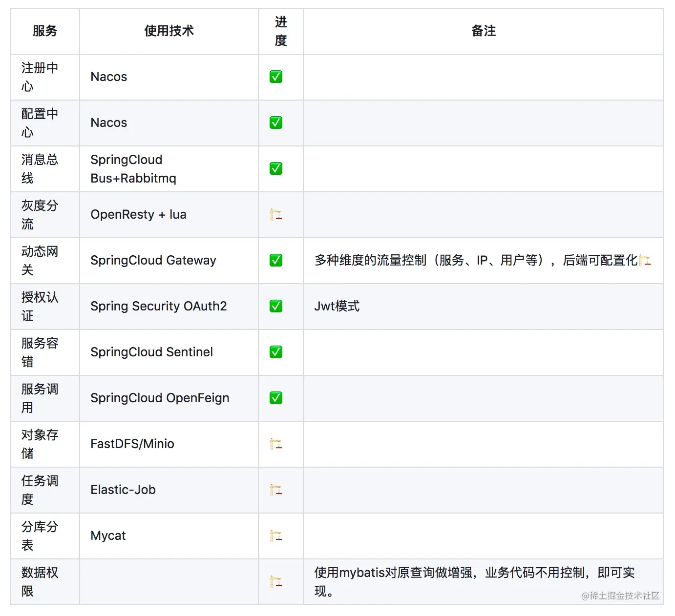Select the 灰度分流 service cell

[x=45, y=214]
